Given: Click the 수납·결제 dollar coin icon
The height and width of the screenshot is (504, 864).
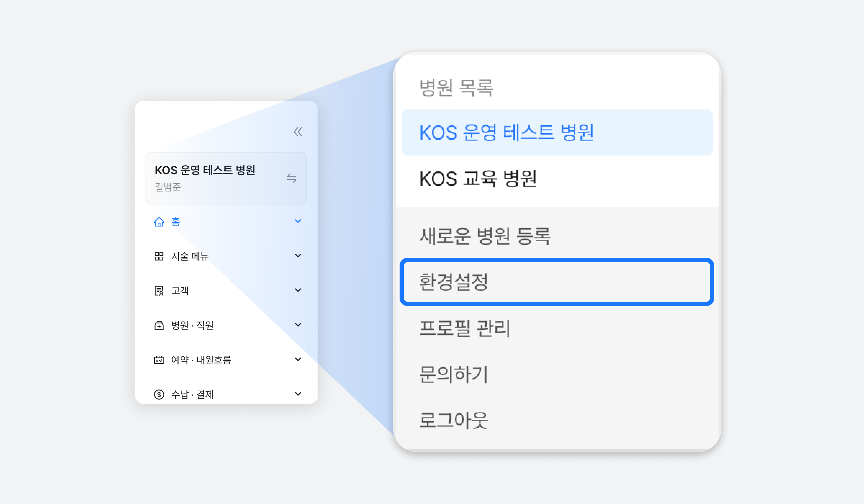Looking at the screenshot, I should click(159, 395).
